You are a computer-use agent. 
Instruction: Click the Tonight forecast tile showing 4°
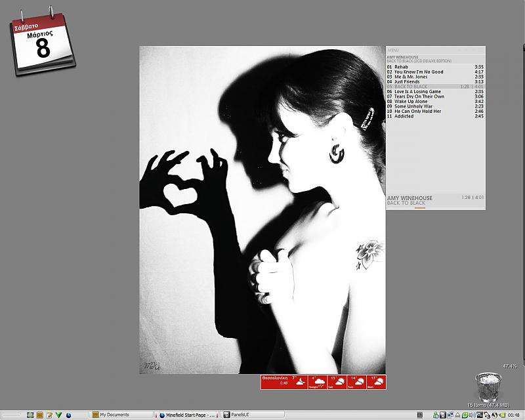[318, 382]
